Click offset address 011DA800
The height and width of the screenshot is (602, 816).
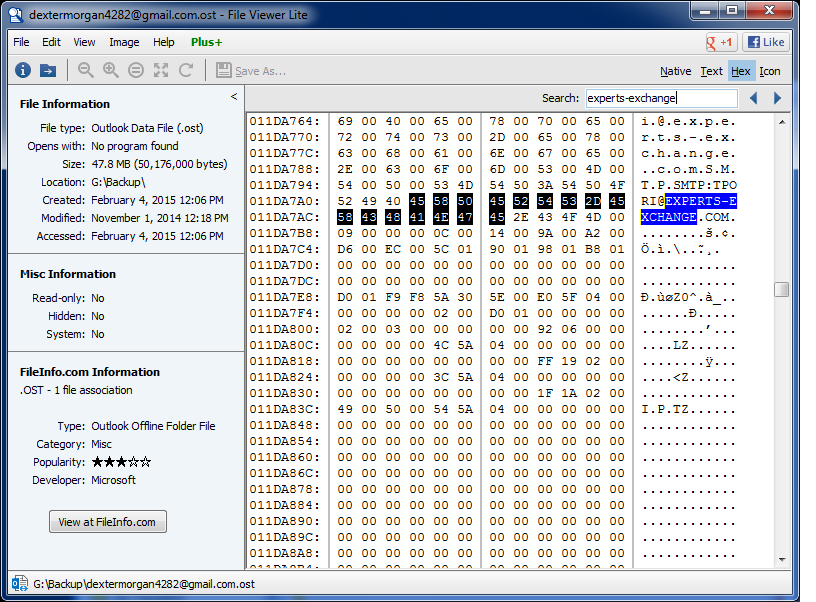tap(284, 329)
